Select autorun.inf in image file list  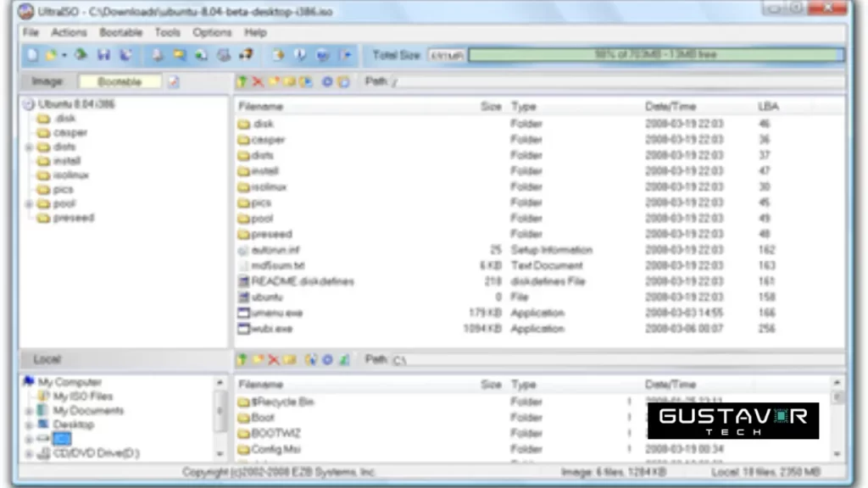(275, 250)
